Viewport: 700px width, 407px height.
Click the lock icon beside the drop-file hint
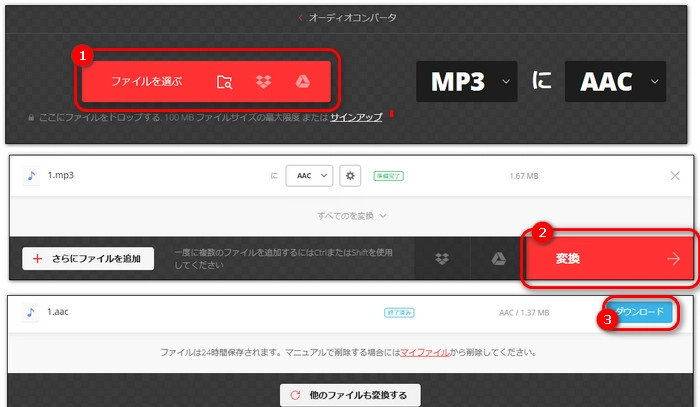(31, 118)
